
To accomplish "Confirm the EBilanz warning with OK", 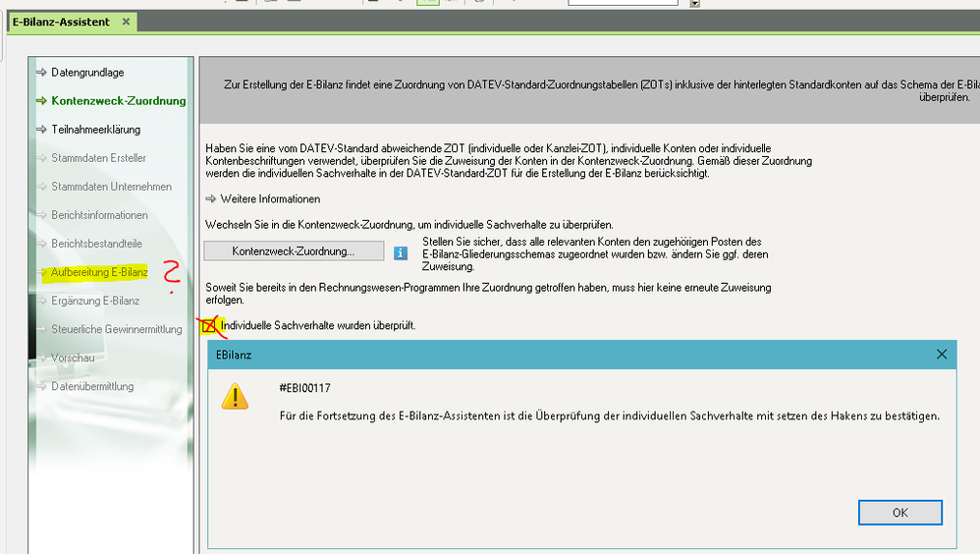I will 899,513.
